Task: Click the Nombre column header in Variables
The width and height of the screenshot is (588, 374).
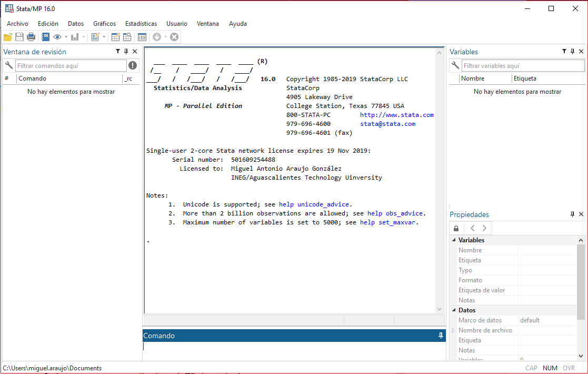Action: click(486, 78)
